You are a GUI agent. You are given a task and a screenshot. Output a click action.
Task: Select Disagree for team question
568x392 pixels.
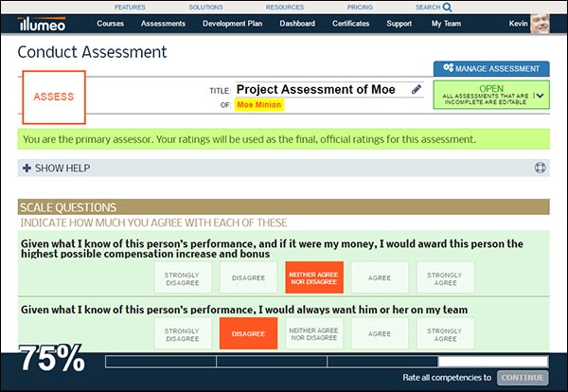248,333
